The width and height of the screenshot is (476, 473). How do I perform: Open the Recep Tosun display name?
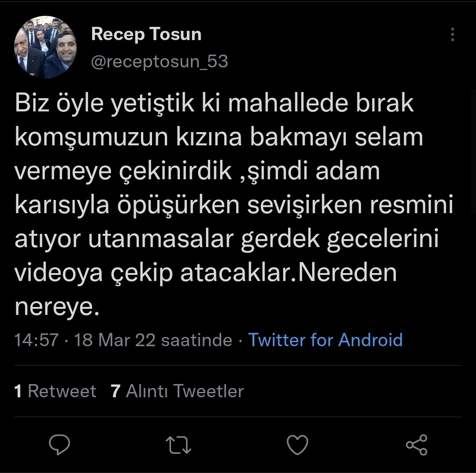coord(146,34)
